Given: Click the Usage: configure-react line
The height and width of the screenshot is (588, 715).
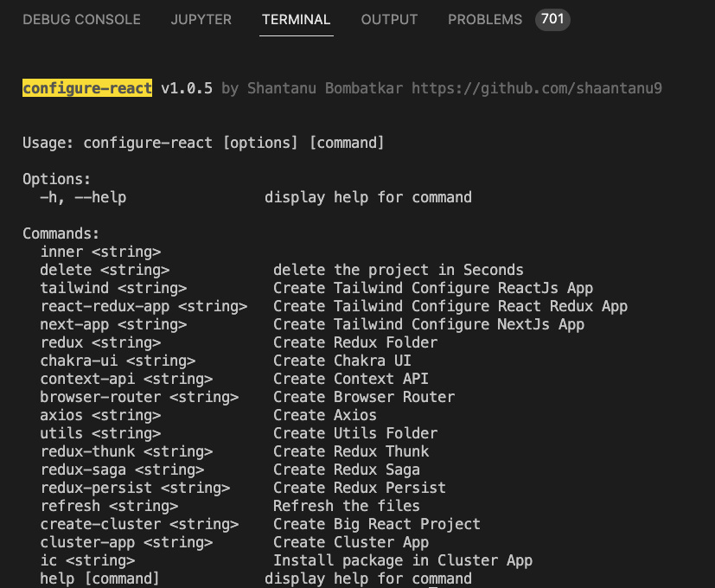Looking at the screenshot, I should [203, 143].
